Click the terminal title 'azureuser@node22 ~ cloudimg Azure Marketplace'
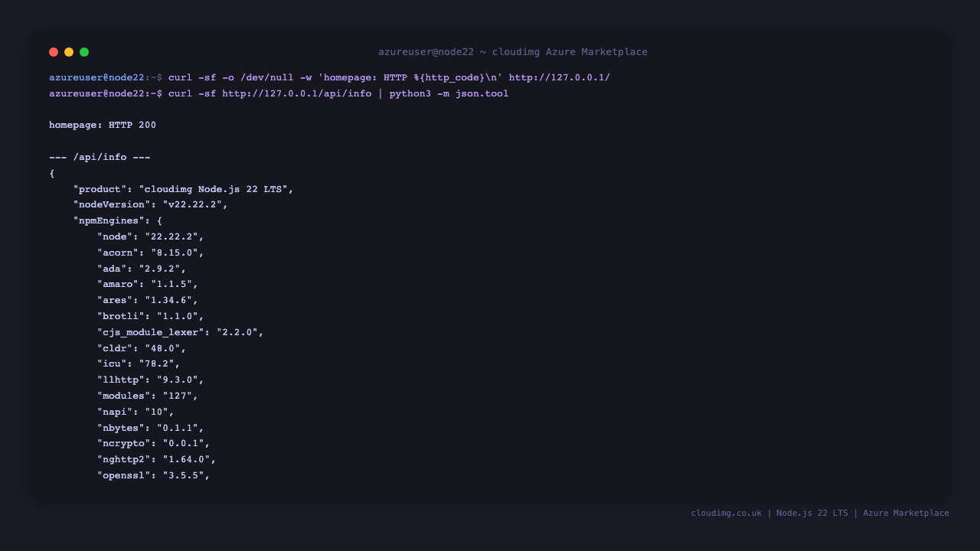The width and height of the screenshot is (980, 551). tap(513, 52)
